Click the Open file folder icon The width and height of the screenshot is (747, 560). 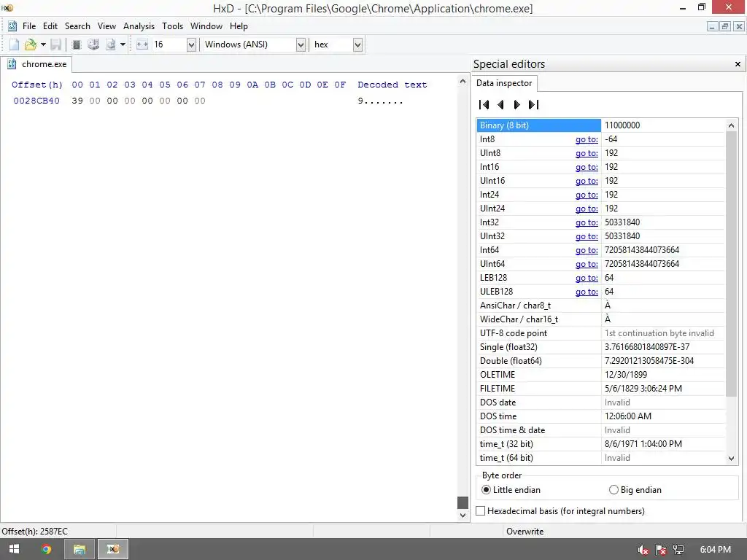coord(31,44)
